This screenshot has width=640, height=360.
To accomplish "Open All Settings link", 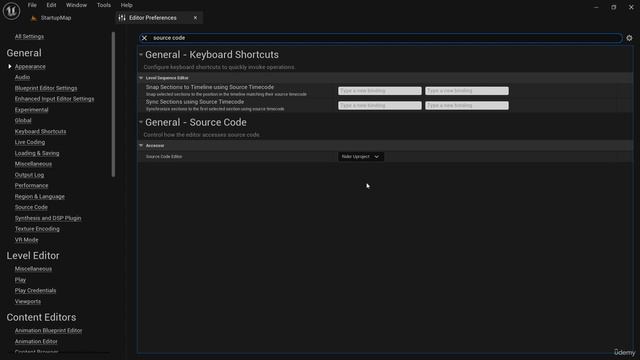I will point(29,37).
